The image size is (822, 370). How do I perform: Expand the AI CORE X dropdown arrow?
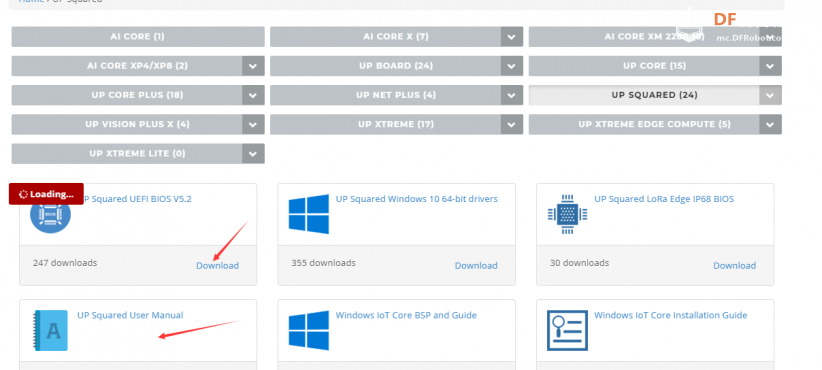[512, 37]
